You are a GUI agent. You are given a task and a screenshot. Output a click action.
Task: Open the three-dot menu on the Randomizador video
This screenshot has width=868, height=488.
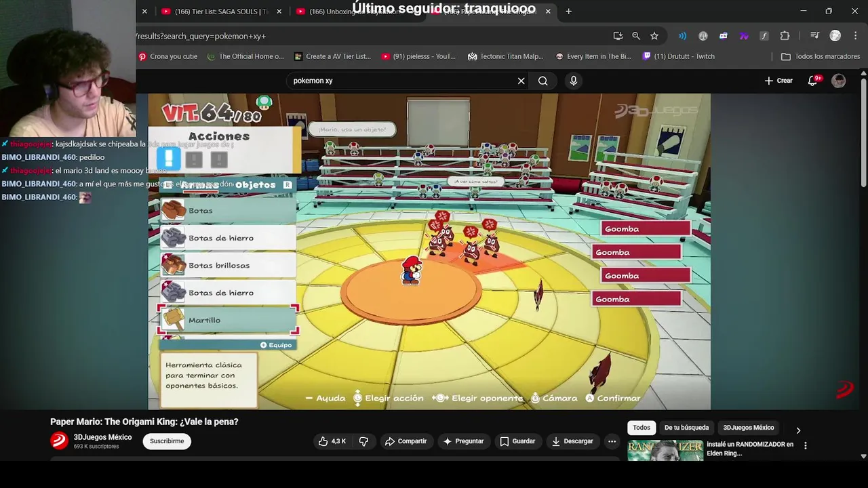point(806,445)
